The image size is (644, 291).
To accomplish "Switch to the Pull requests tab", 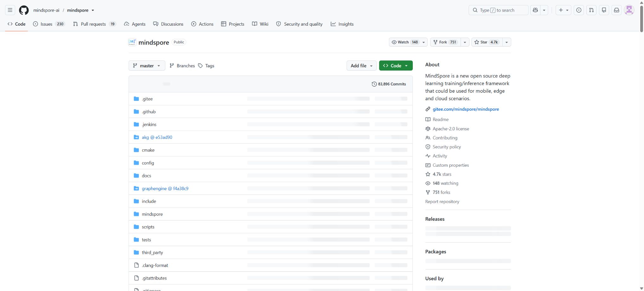I will tap(94, 24).
